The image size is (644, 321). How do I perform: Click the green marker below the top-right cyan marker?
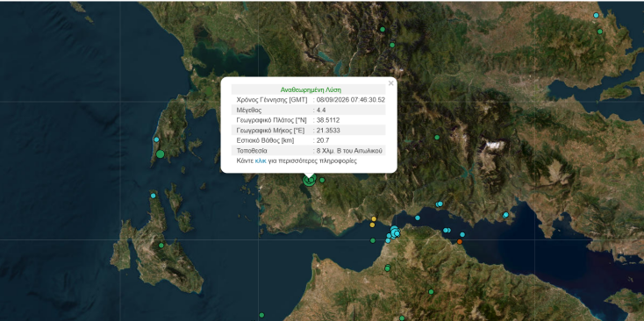click(599, 32)
